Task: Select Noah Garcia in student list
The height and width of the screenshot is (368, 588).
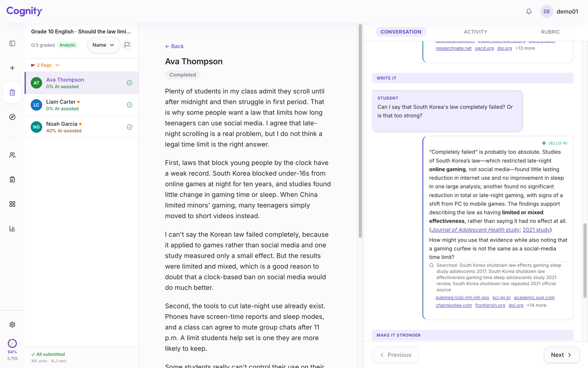Action: click(82, 127)
